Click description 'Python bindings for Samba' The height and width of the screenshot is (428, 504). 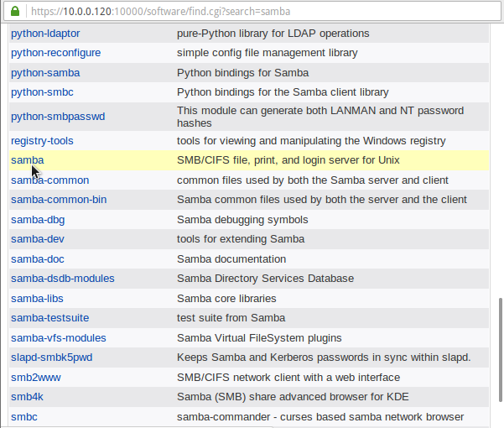pos(242,73)
